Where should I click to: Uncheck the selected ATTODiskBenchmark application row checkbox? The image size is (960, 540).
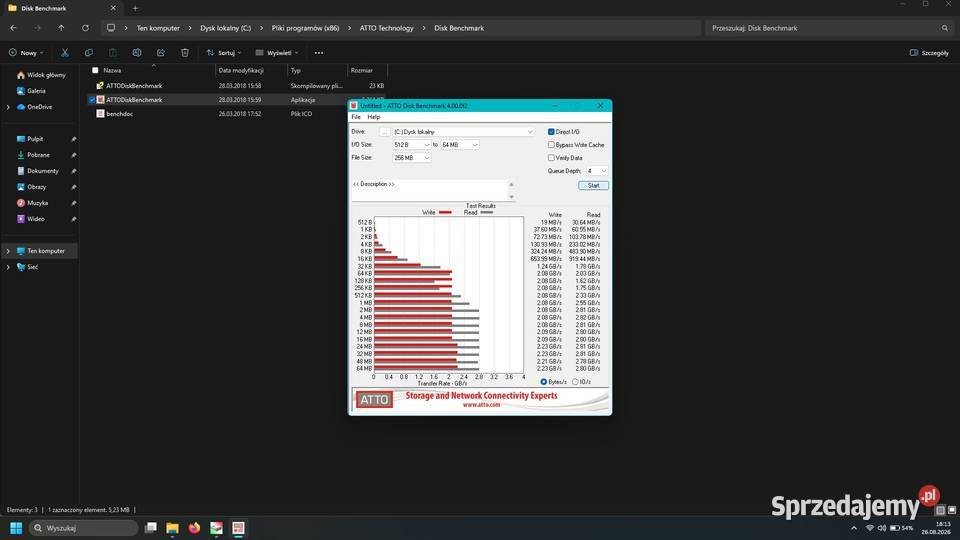click(92, 100)
